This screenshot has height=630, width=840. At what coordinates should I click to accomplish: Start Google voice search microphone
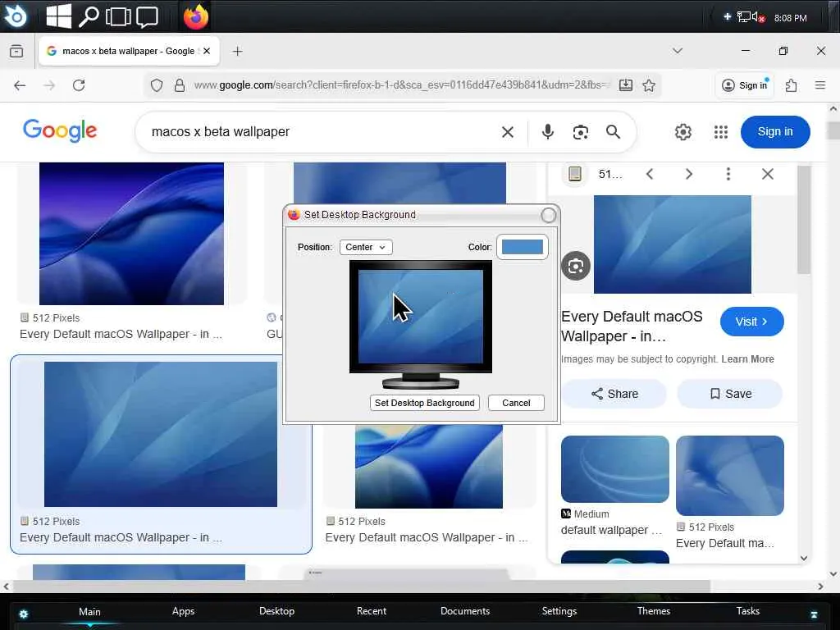coord(547,132)
